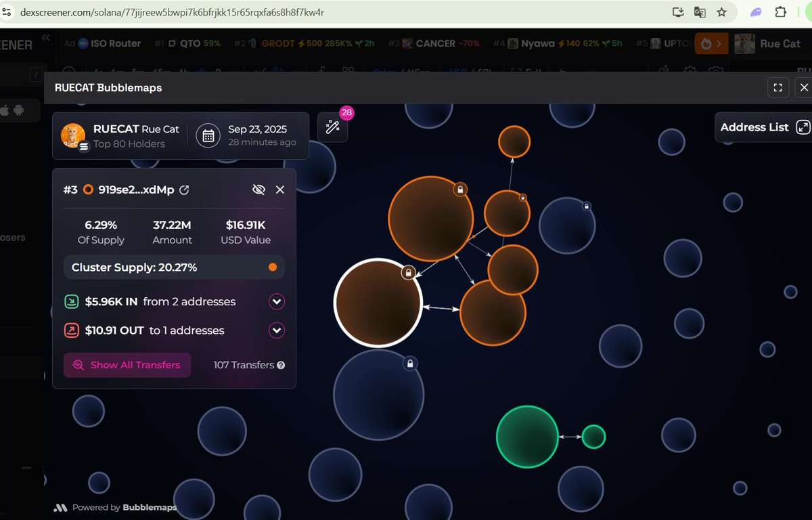Click lock icon on upper-right blue bubble

point(587,206)
